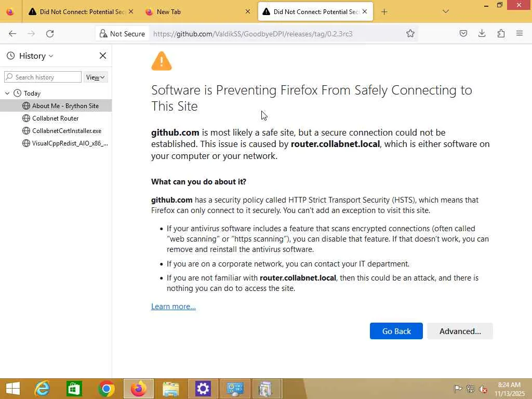Click the Go Back button

click(x=396, y=331)
